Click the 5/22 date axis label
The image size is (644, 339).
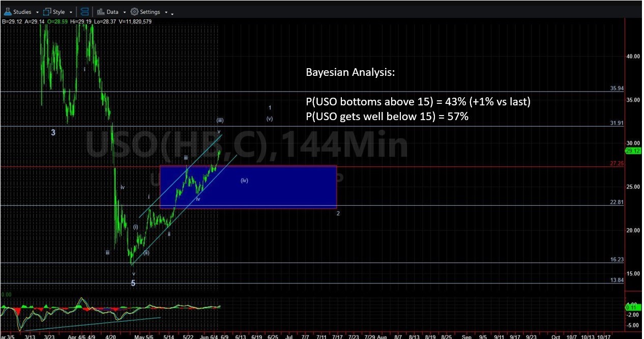188,336
